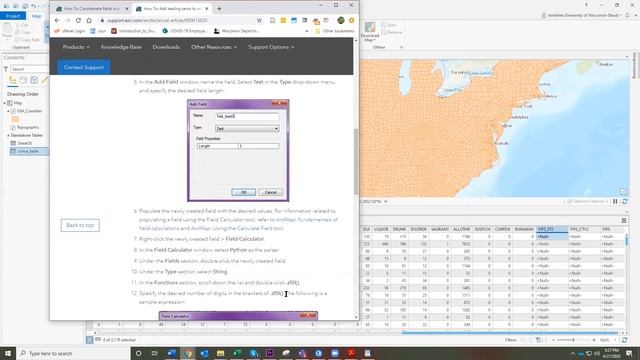The height and width of the screenshot is (360, 640).
Task: Undo in the quick access toolbar
Action: click(33, 6)
